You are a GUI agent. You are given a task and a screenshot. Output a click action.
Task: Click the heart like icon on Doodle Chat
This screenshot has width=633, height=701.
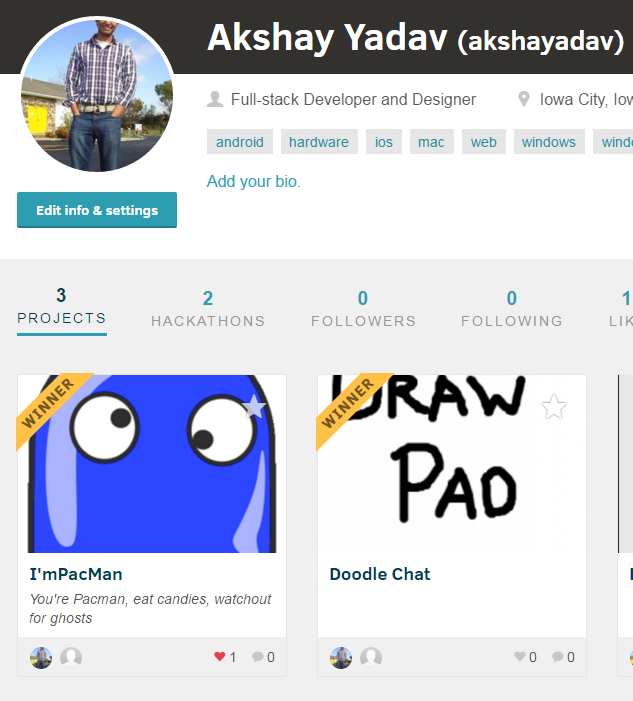coord(519,656)
